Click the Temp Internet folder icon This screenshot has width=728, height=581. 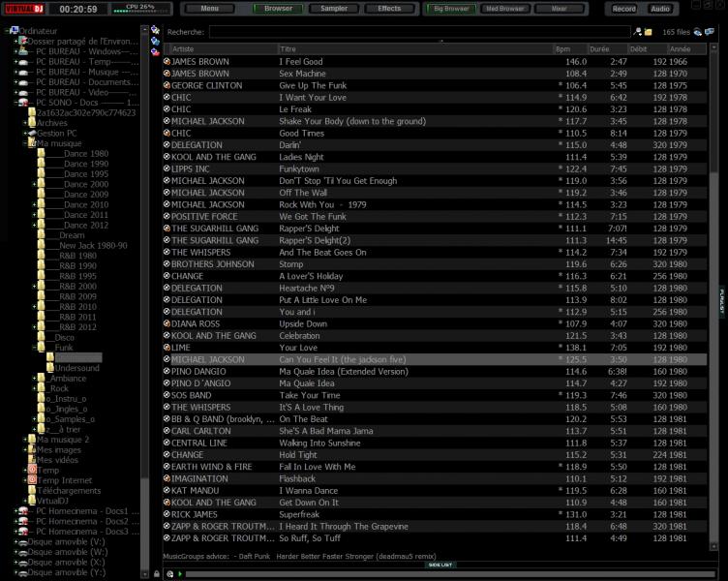32,479
